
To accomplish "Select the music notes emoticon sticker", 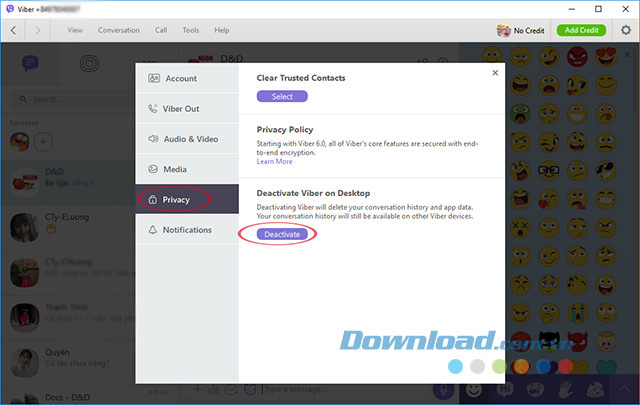I will (x=577, y=285).
